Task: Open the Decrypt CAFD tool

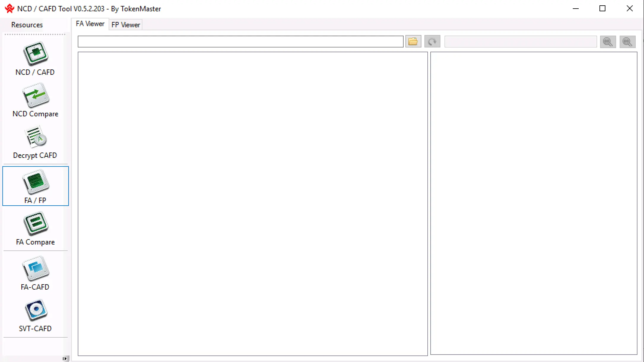Action: (35, 142)
